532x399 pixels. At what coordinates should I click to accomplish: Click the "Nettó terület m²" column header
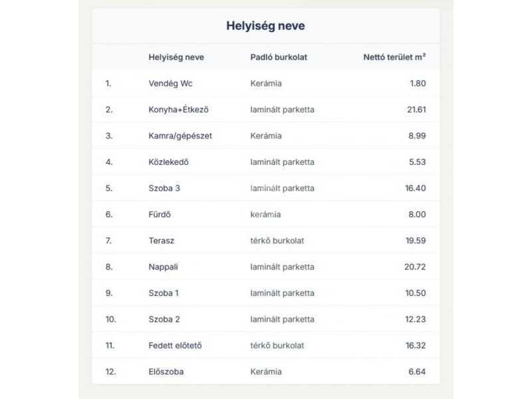(394, 57)
